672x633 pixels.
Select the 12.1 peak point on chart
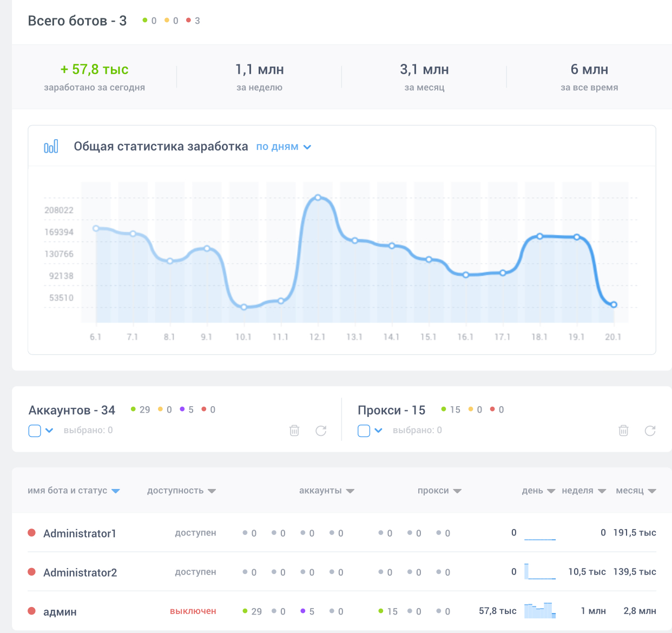[318, 198]
